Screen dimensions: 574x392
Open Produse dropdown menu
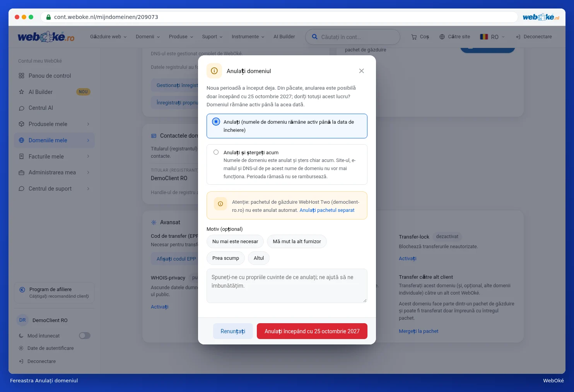[x=181, y=37]
